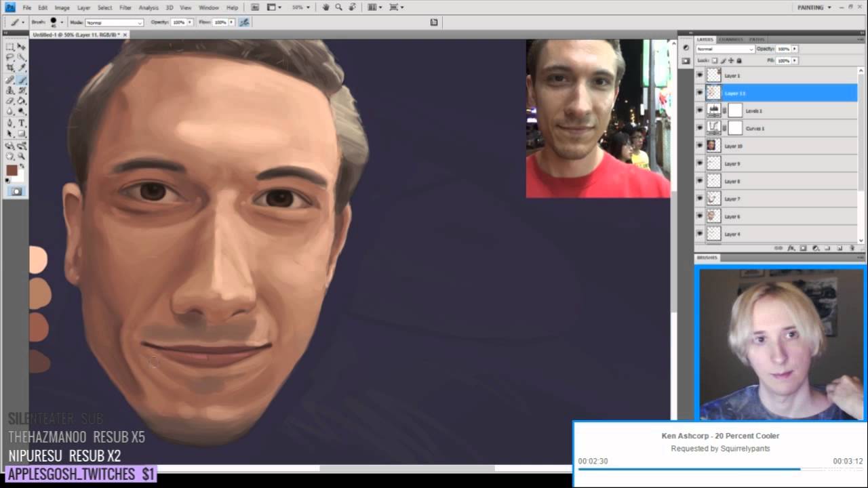Open brush Opacity slider arrow in options bar
868x488 pixels.
pyautogui.click(x=189, y=22)
